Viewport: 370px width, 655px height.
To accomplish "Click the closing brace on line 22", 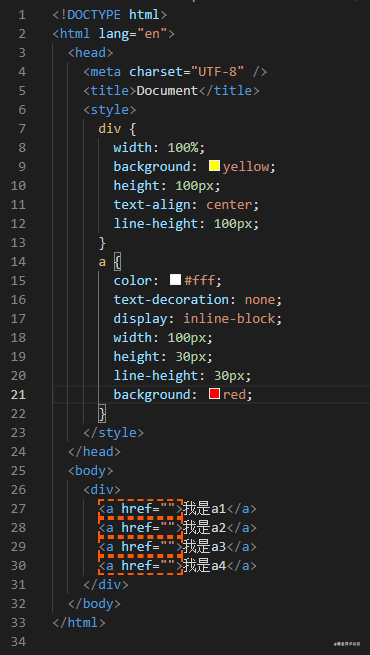I will click(x=102, y=414).
